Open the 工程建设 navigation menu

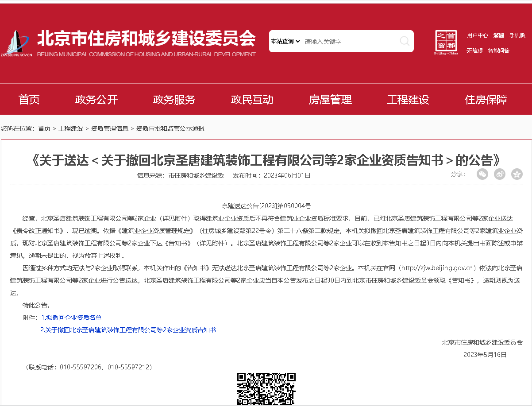[x=408, y=100]
